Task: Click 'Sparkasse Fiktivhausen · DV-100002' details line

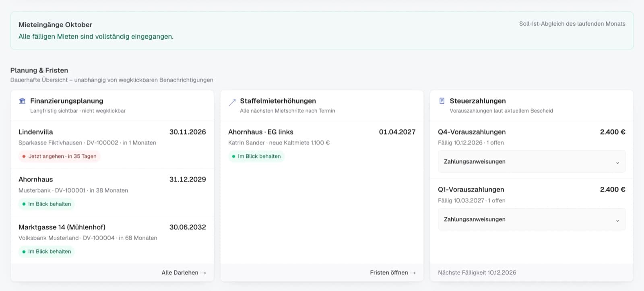Action: [x=87, y=143]
